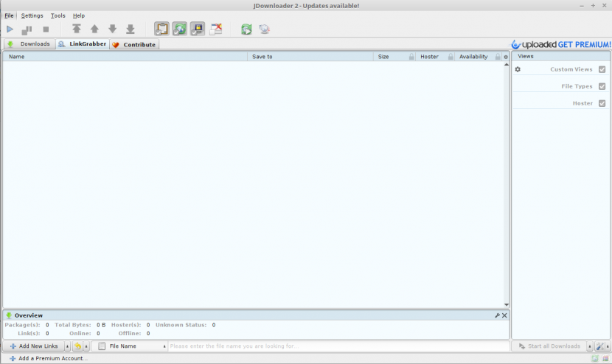The height and width of the screenshot is (364, 612).
Task: Expand arrow next to Add New Links
Action: (x=67, y=346)
